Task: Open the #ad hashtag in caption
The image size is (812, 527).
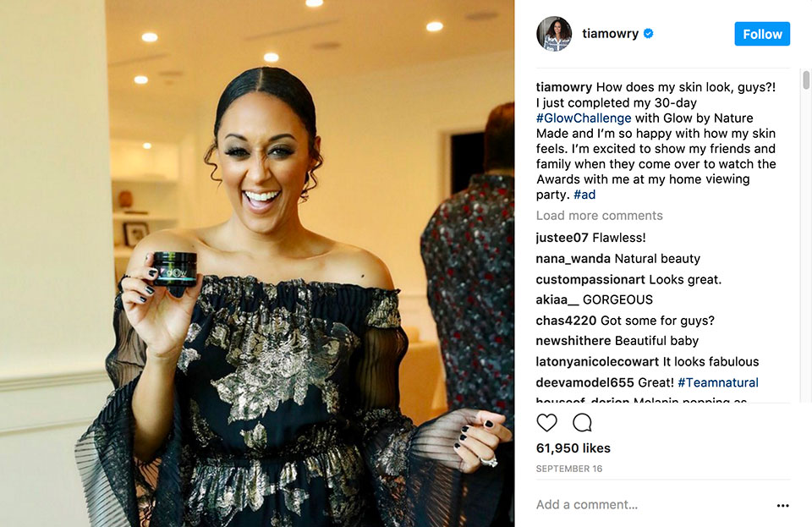Action: tap(584, 195)
